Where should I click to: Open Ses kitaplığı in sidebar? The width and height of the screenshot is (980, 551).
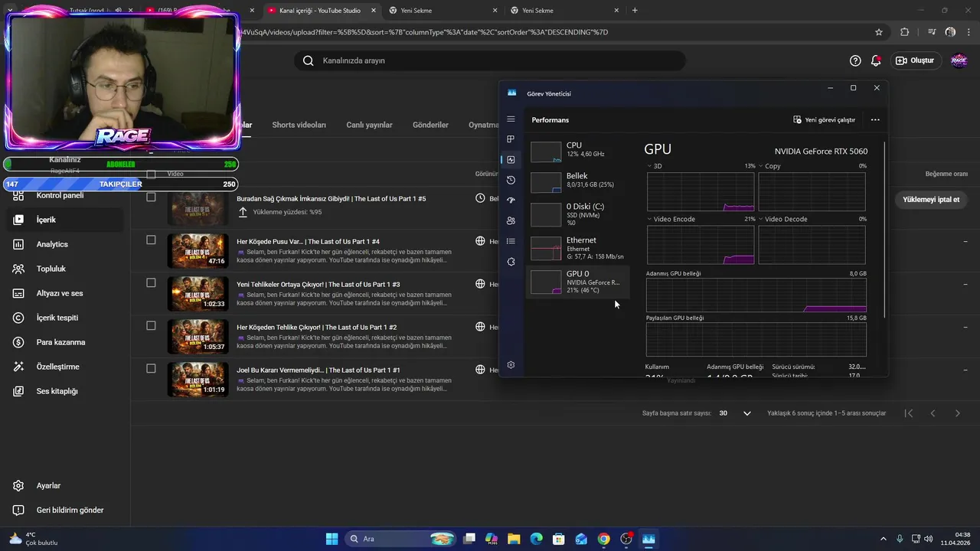(x=65, y=391)
